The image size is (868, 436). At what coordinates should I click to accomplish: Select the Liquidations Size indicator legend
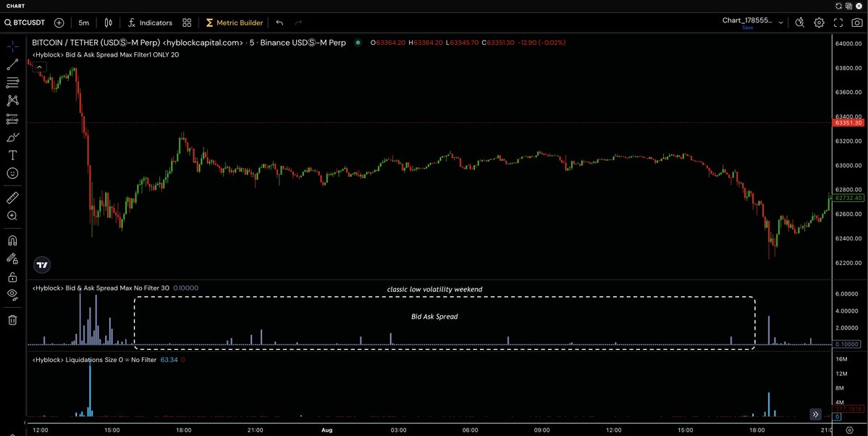click(95, 360)
